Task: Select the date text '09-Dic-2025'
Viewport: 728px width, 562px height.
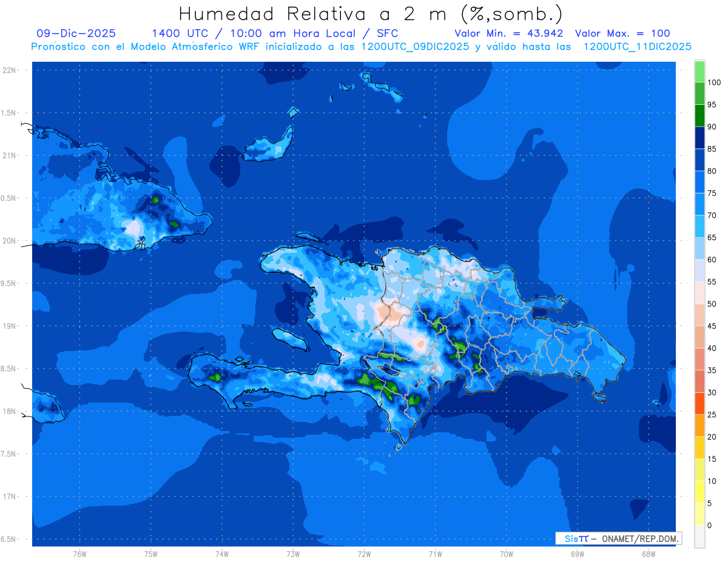Action: tap(76, 34)
